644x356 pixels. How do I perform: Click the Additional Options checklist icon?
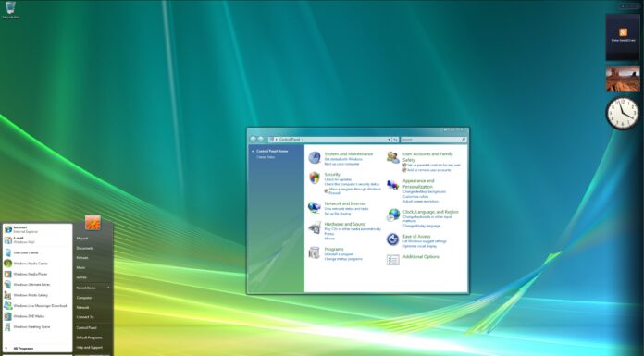[x=392, y=260]
